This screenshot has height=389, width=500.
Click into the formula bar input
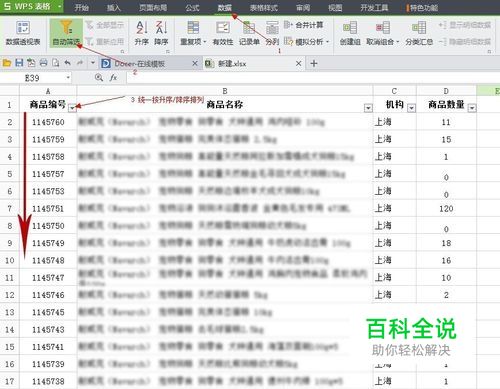pos(313,78)
